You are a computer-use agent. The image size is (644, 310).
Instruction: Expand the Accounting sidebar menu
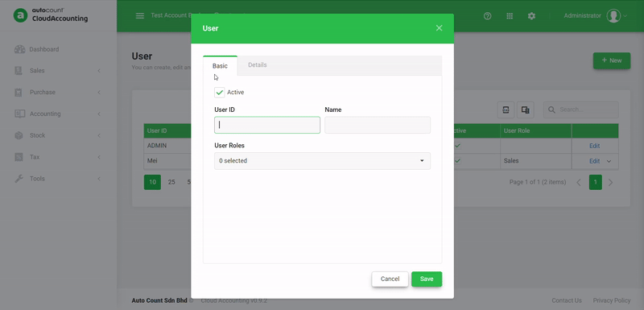pyautogui.click(x=58, y=114)
